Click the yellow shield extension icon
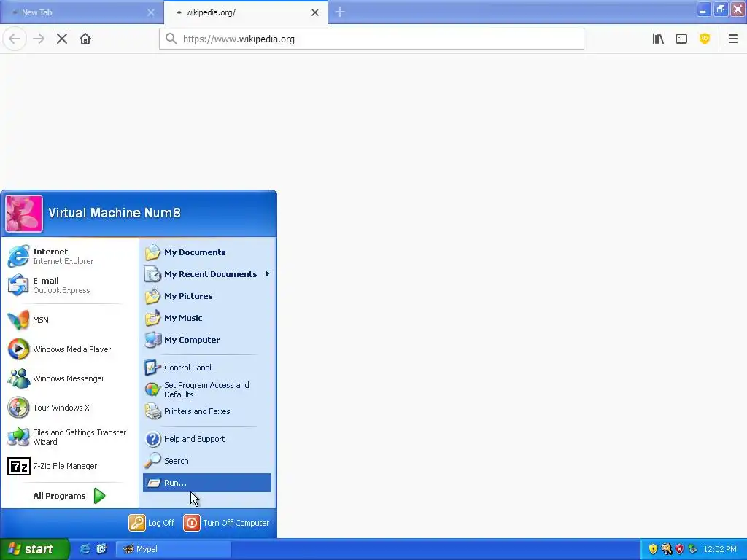The width and height of the screenshot is (747, 560). (705, 39)
